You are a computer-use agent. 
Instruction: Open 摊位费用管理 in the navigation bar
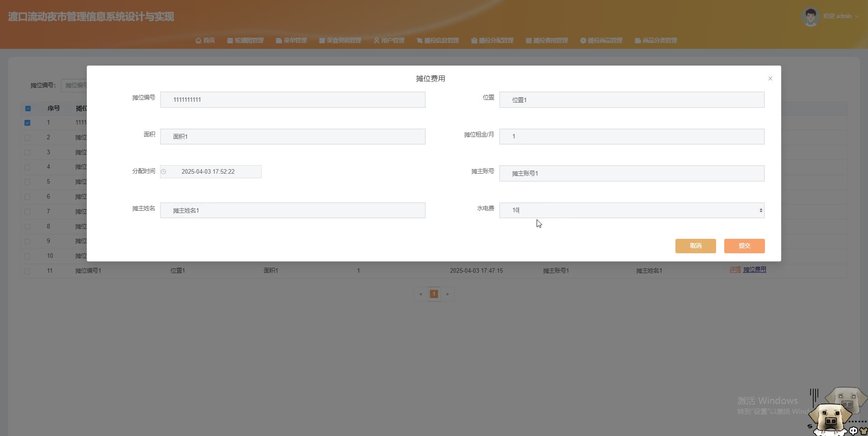click(547, 40)
